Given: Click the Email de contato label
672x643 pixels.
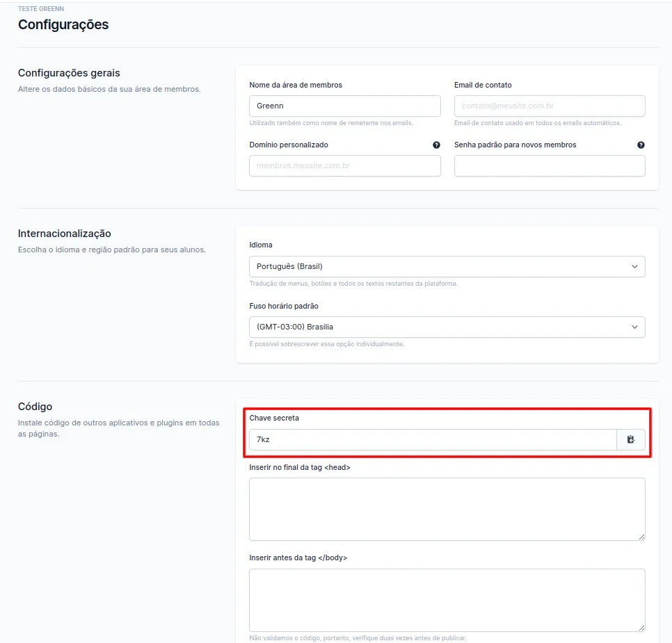Looking at the screenshot, I should 483,85.
